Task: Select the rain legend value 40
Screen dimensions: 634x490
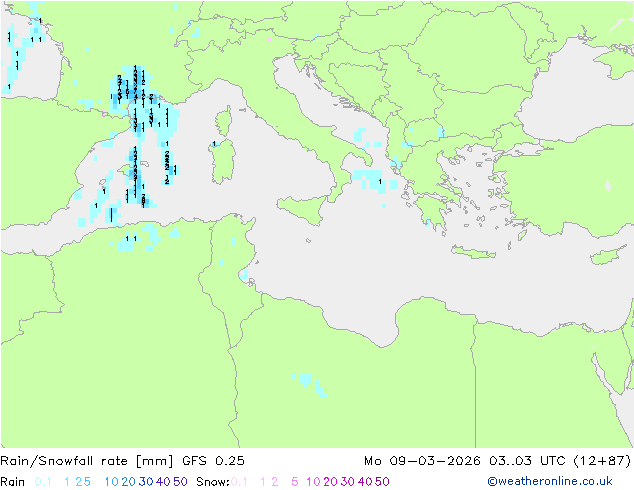Action: 163,482
